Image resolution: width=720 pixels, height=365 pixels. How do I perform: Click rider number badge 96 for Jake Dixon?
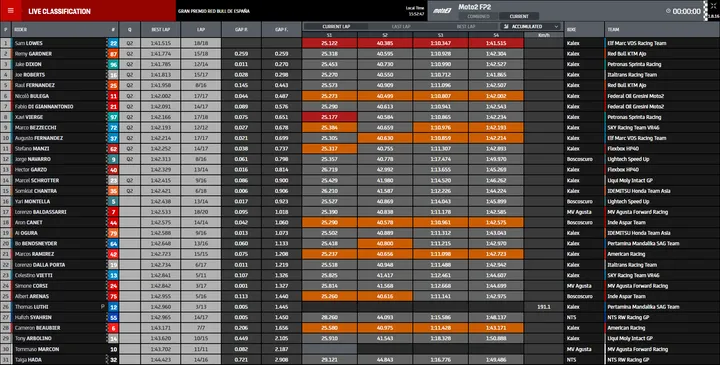pos(113,64)
